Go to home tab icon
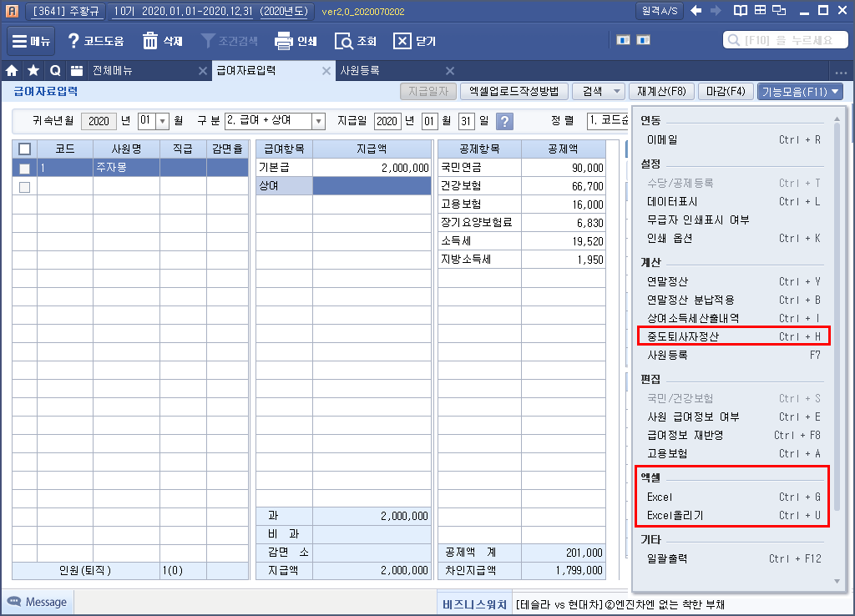Image resolution: width=855 pixels, height=616 pixels. pos(12,70)
